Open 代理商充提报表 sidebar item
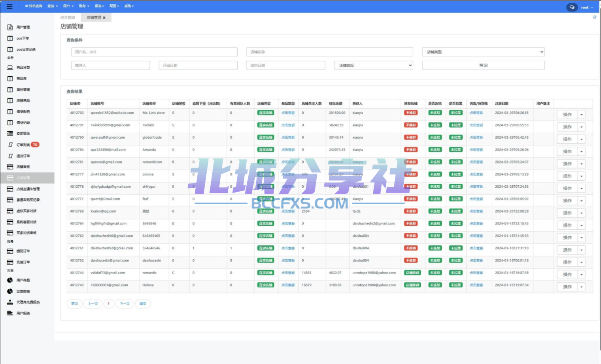The height and width of the screenshot is (364, 601). [28, 302]
